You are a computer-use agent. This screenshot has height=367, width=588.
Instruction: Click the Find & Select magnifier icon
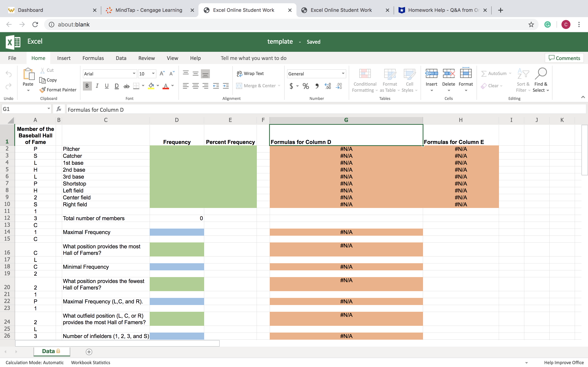[541, 74]
